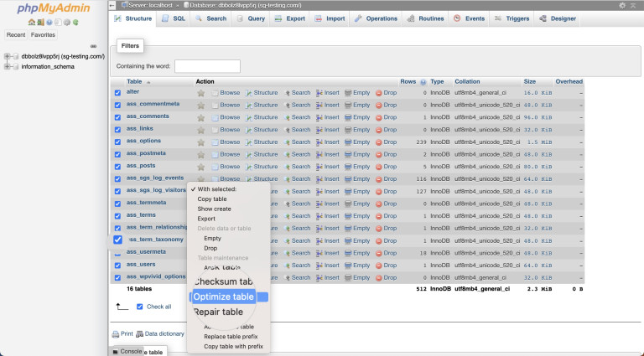Open the Triggers tab
This screenshot has width=644, height=356.
pyautogui.click(x=512, y=19)
